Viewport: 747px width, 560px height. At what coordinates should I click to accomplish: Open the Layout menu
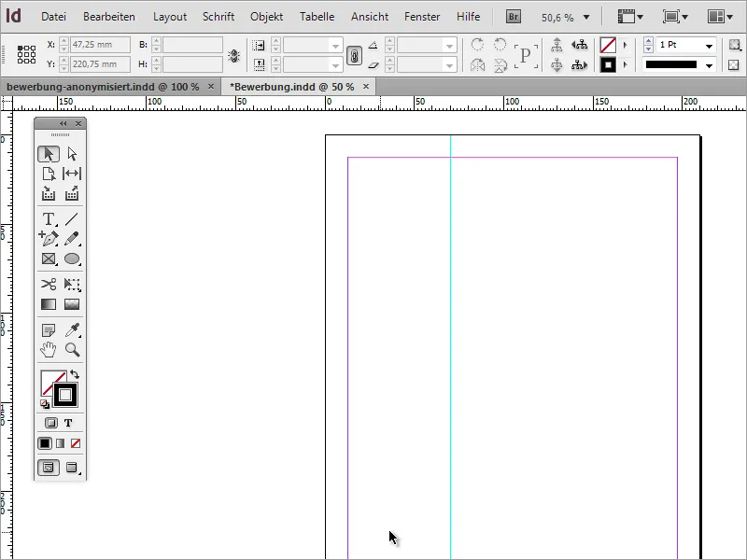click(x=170, y=17)
